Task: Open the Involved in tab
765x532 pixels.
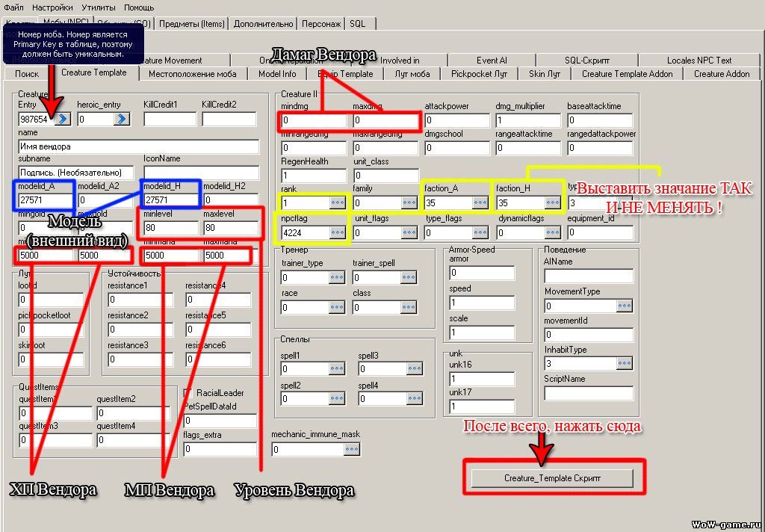Action: pos(400,60)
